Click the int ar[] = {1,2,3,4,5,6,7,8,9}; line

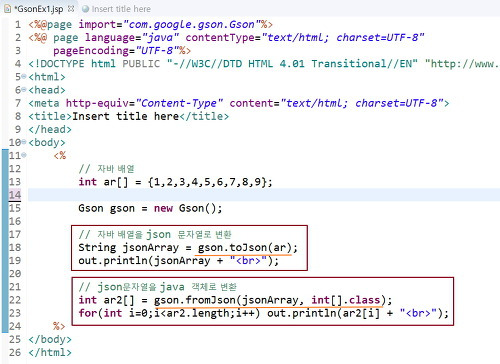click(x=175, y=182)
